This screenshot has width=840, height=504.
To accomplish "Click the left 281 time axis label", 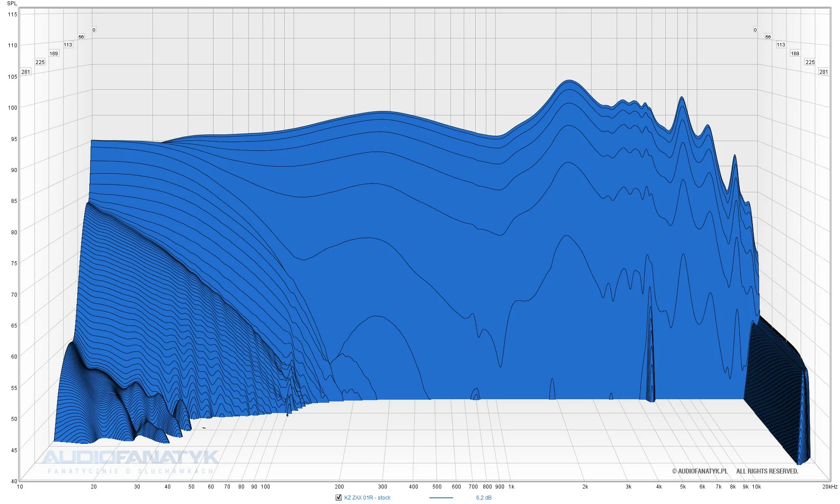I will click(x=26, y=72).
